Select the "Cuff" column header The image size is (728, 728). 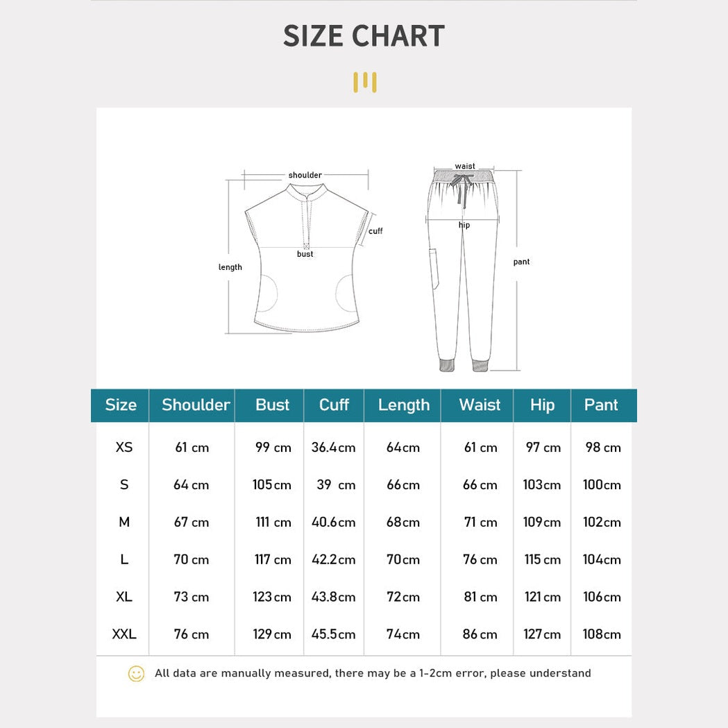point(334,405)
